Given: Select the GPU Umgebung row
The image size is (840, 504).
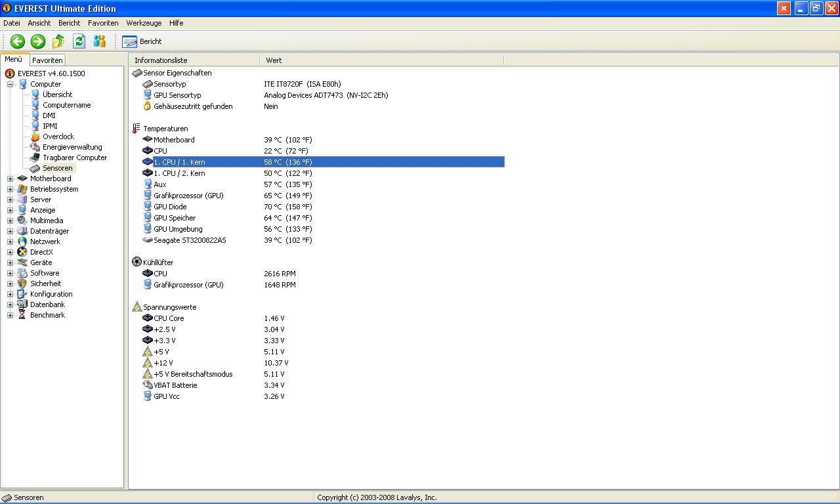Looking at the screenshot, I should [x=317, y=229].
